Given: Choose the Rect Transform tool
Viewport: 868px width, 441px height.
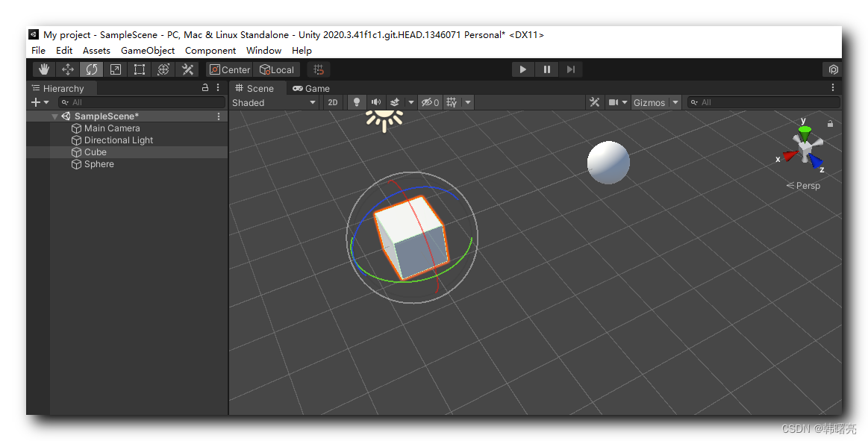Looking at the screenshot, I should point(139,69).
